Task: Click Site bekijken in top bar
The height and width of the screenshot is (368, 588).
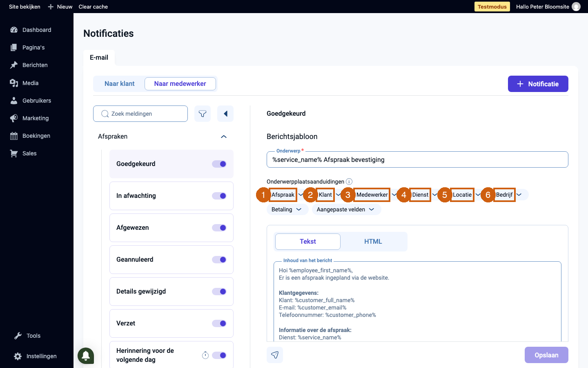Action: [24, 7]
